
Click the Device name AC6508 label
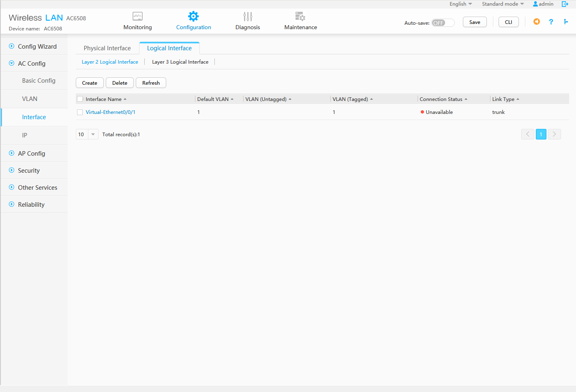pyautogui.click(x=35, y=29)
